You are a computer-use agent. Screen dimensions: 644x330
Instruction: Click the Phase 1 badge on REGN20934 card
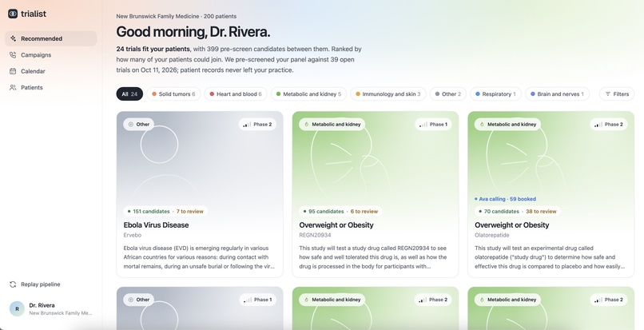(433, 124)
